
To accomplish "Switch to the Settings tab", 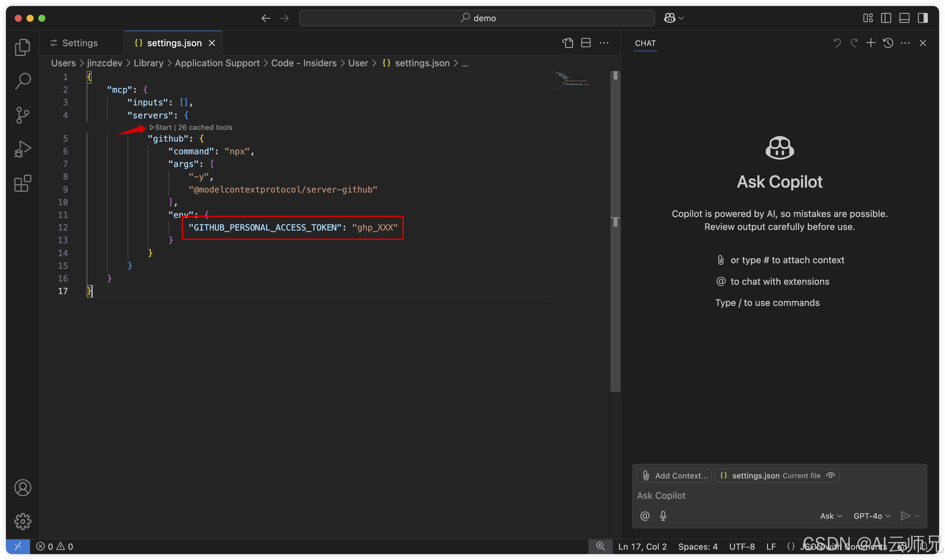I will [x=80, y=43].
